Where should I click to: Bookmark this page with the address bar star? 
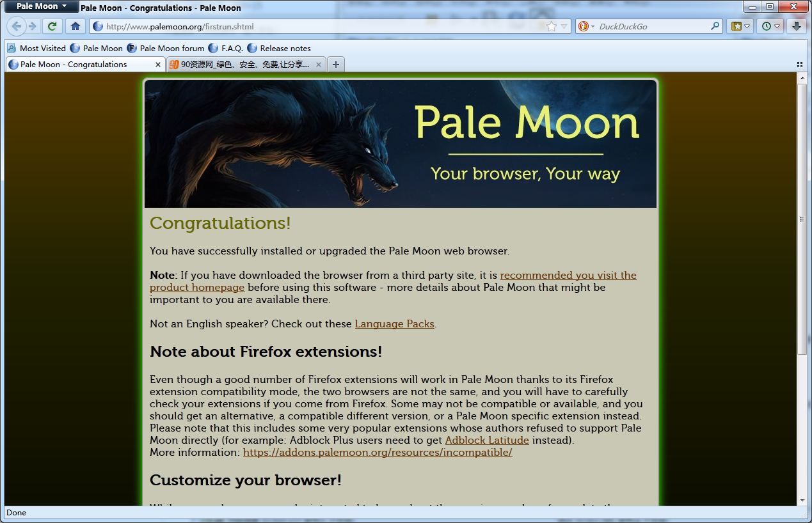[x=552, y=26]
